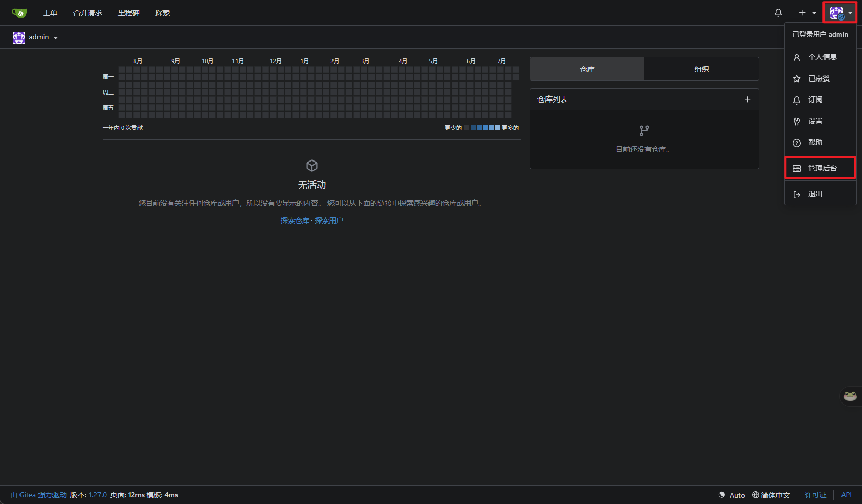Click the Gitea logo icon
862x504 pixels.
tap(19, 13)
